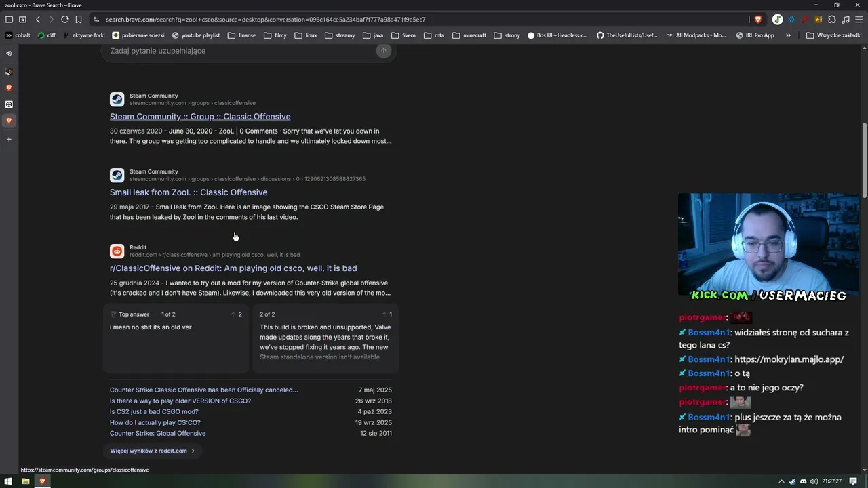Open the linux bookmark folder
868x488 pixels.
tap(306, 35)
